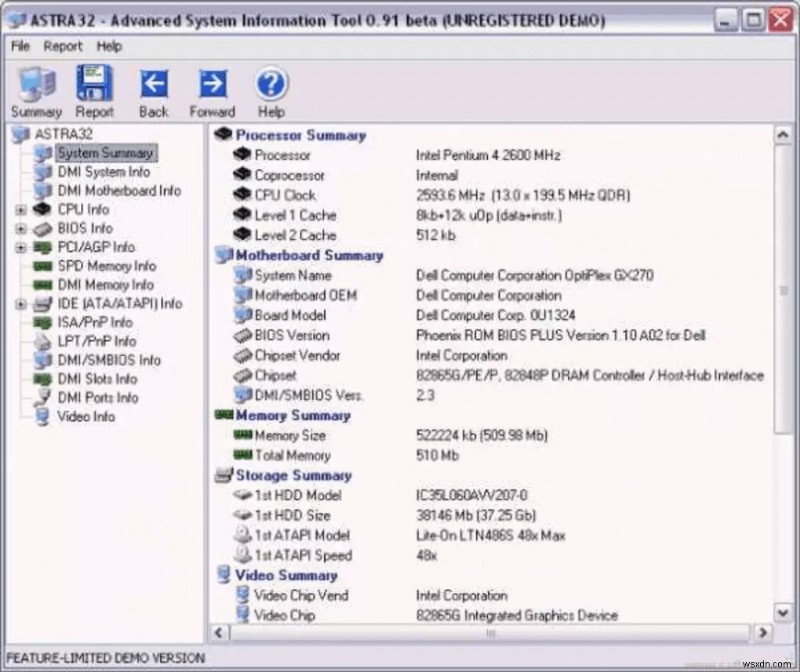Viewport: 800px width, 672px height.
Task: Click the Report floppy disk icon
Action: pyautogui.click(x=94, y=83)
